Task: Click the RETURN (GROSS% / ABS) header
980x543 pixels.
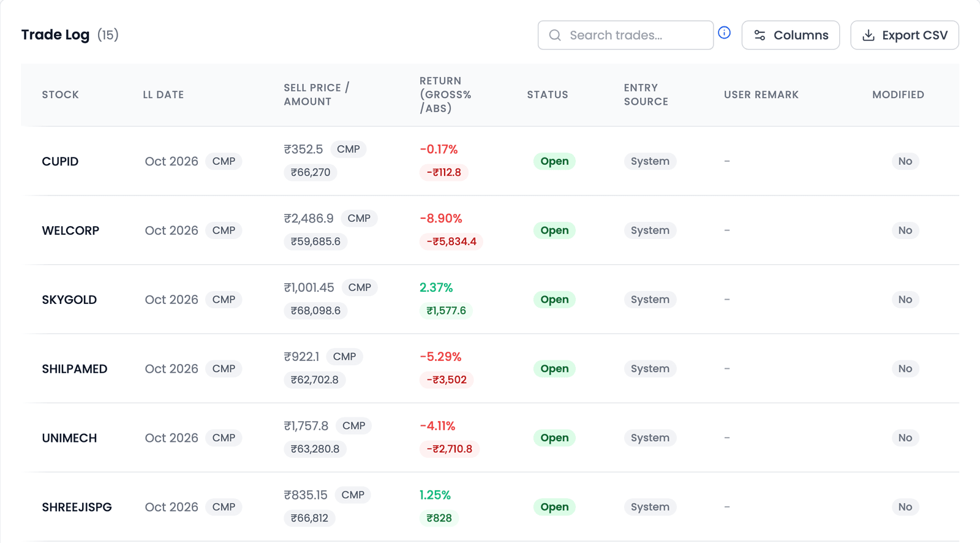Action: 445,94
